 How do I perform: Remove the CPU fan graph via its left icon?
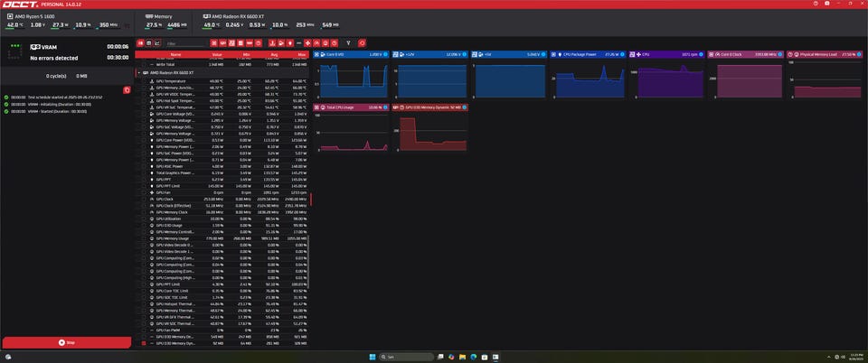point(632,55)
